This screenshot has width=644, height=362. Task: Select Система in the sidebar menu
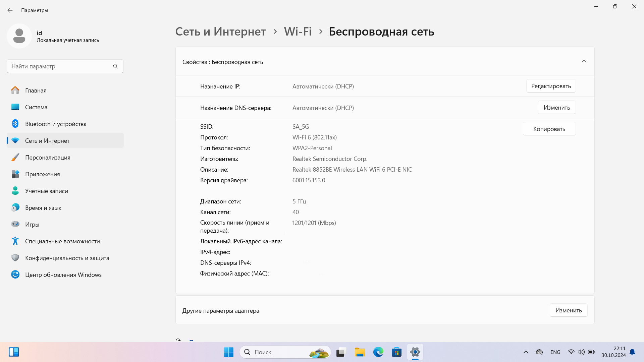point(36,107)
